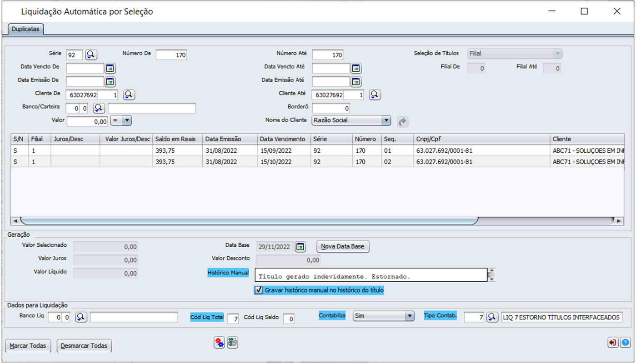Click the Tipo Contab. code field
The image size is (636, 364).
coord(475,317)
